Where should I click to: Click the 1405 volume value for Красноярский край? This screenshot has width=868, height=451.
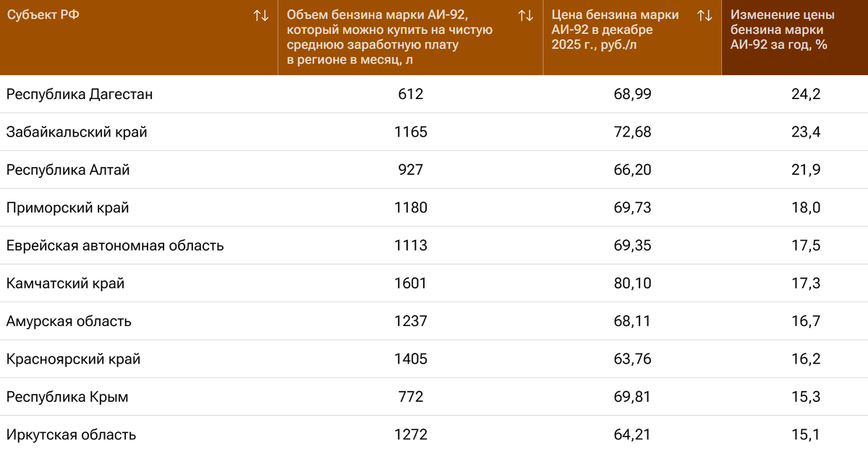point(410,359)
